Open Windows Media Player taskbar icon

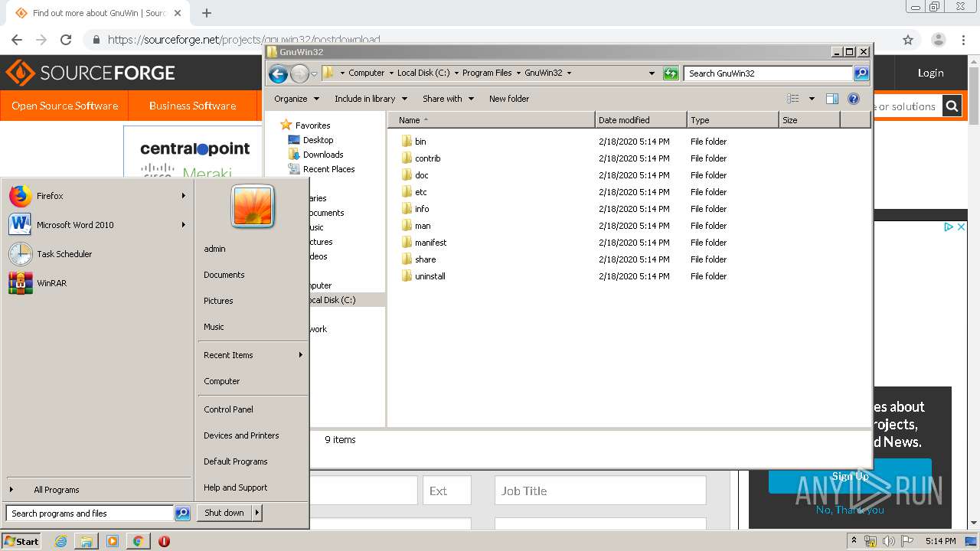pyautogui.click(x=113, y=541)
